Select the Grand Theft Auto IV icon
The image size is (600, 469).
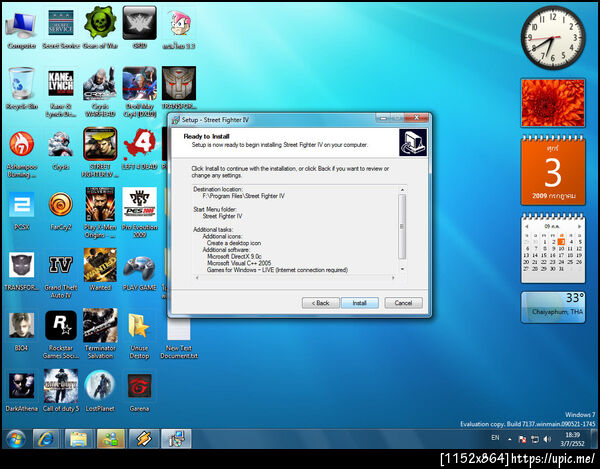[x=61, y=275]
